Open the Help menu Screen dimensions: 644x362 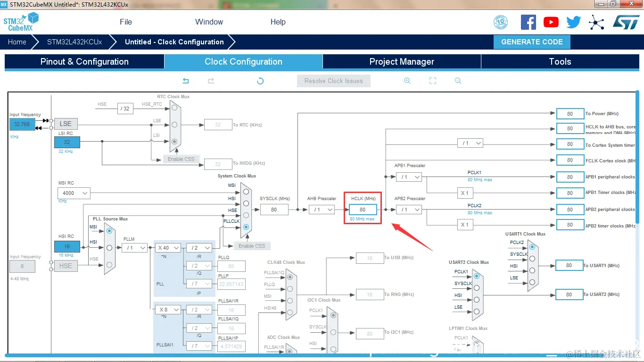278,22
